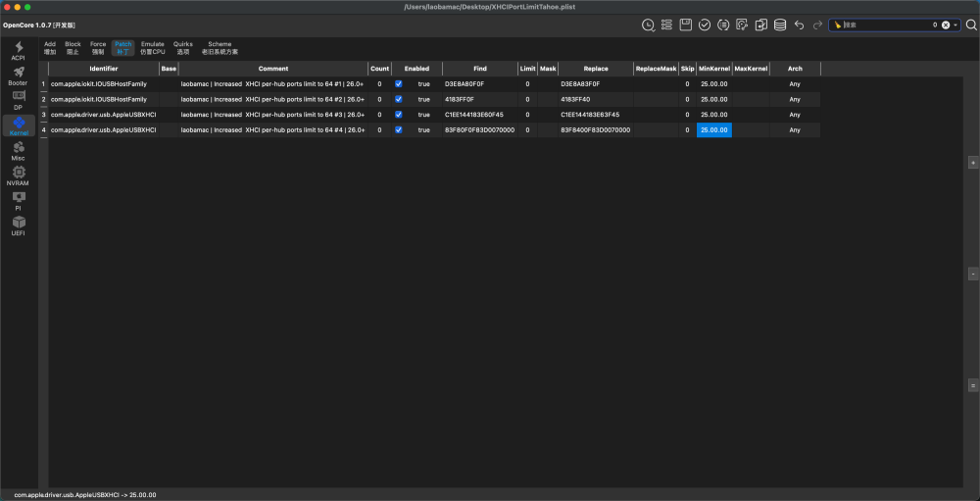Click the copy documents icon

pos(761,25)
